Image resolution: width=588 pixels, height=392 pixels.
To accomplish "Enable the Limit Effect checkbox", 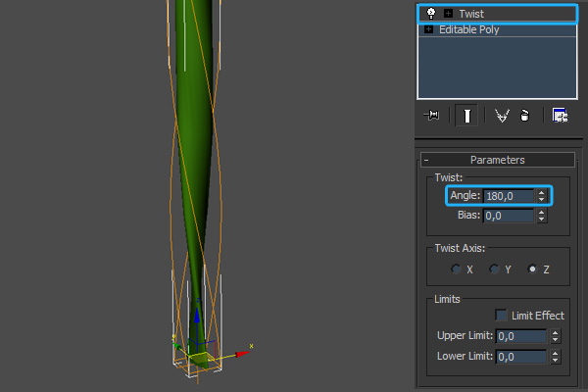I will pos(502,316).
